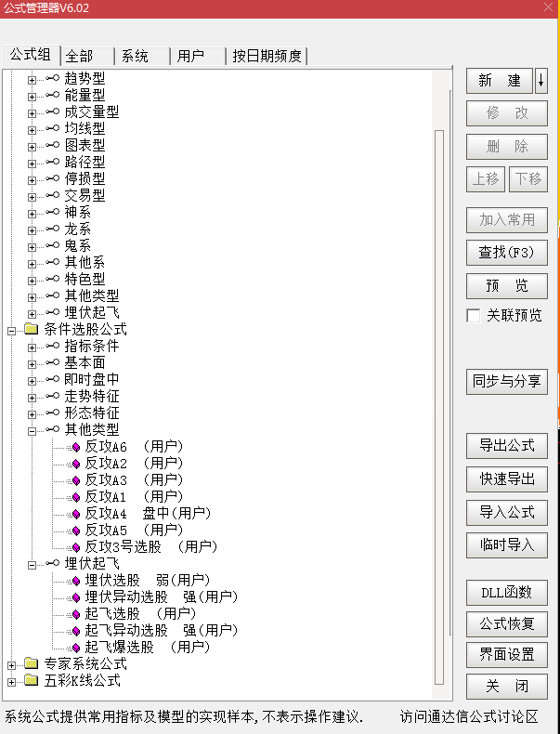Click the folder icon for 条件选股公式
The image size is (560, 734).
coord(31,330)
